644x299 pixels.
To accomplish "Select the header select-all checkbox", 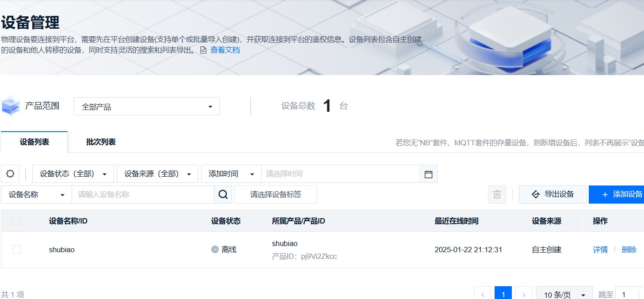I will tap(16, 221).
